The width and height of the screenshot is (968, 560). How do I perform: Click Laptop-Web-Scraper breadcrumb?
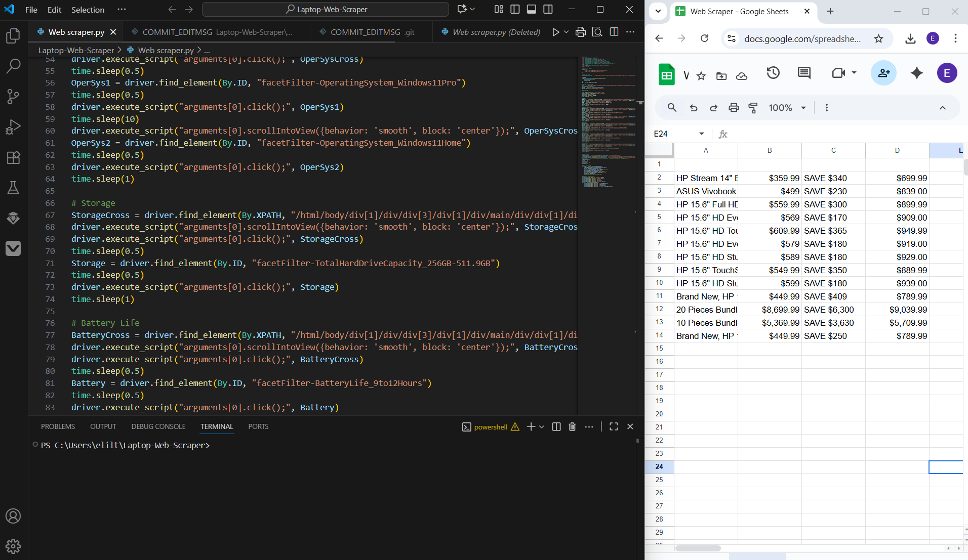pos(76,50)
